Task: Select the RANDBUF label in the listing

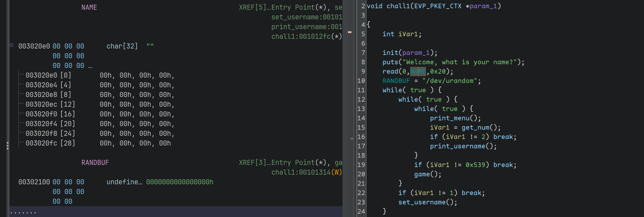Action: [x=95, y=163]
